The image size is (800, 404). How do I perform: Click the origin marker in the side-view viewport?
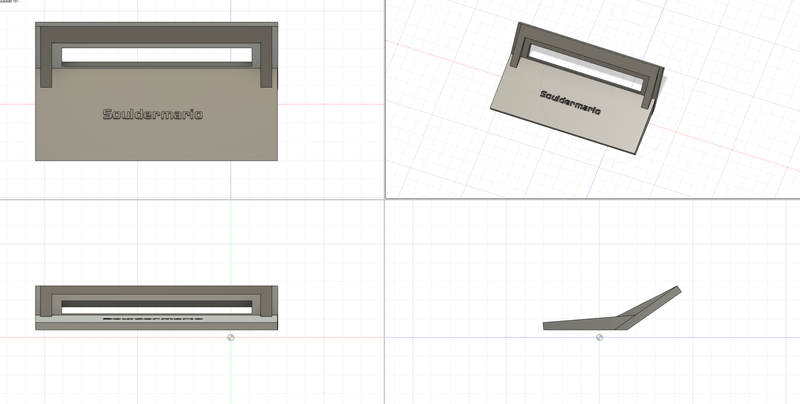(600, 337)
